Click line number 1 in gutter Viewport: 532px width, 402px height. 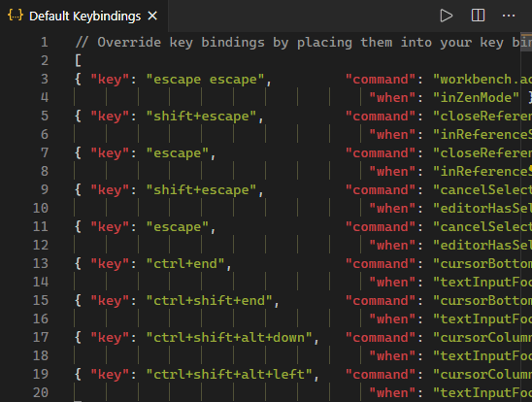click(45, 43)
